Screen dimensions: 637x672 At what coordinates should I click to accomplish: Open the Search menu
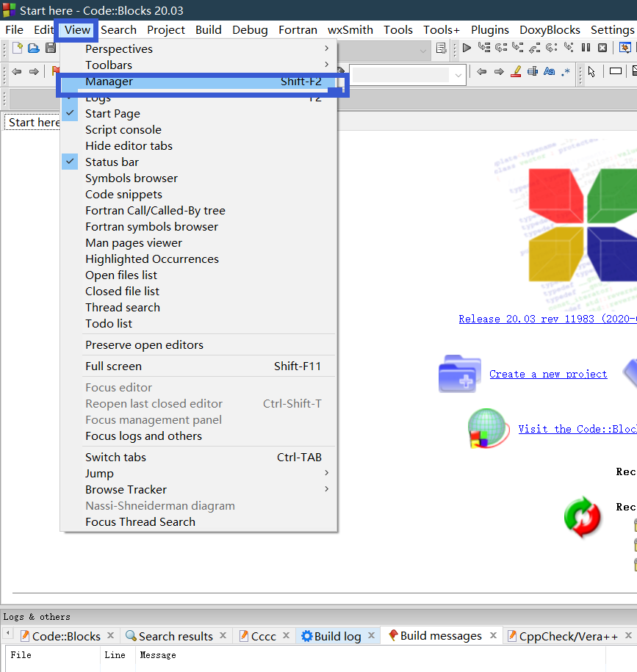click(x=119, y=30)
